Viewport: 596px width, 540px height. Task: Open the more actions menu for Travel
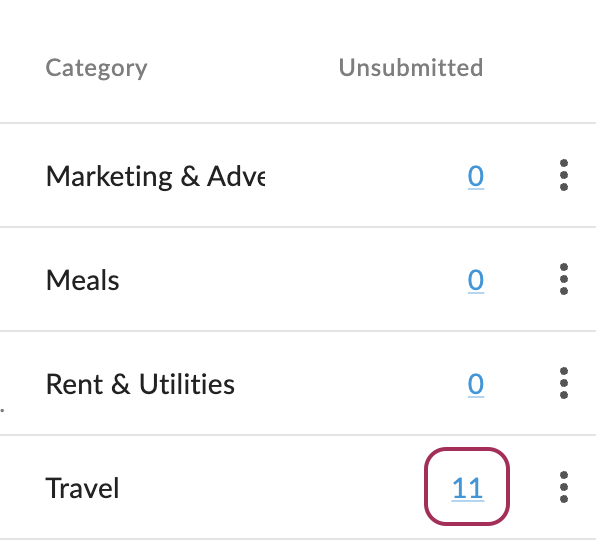pos(564,487)
